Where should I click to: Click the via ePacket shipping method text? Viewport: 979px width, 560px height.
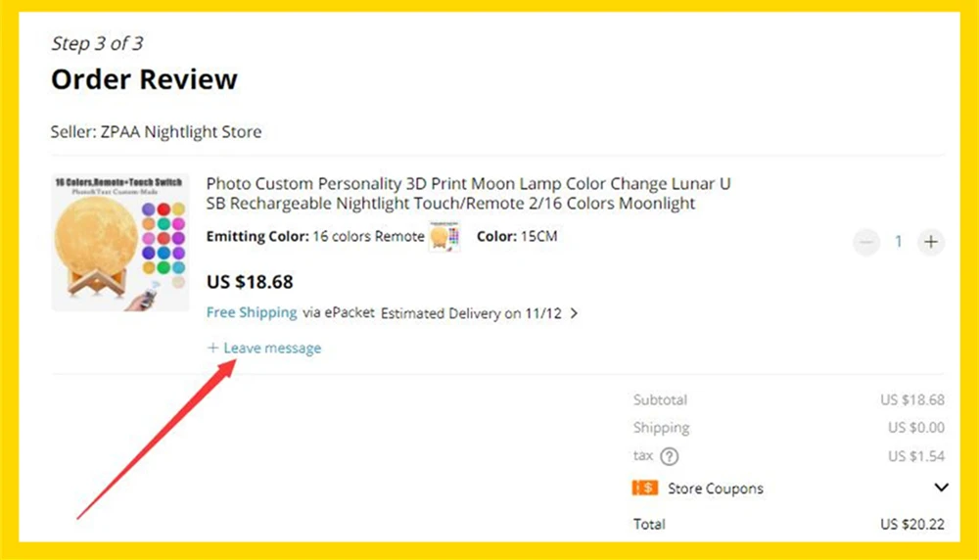[x=339, y=312]
